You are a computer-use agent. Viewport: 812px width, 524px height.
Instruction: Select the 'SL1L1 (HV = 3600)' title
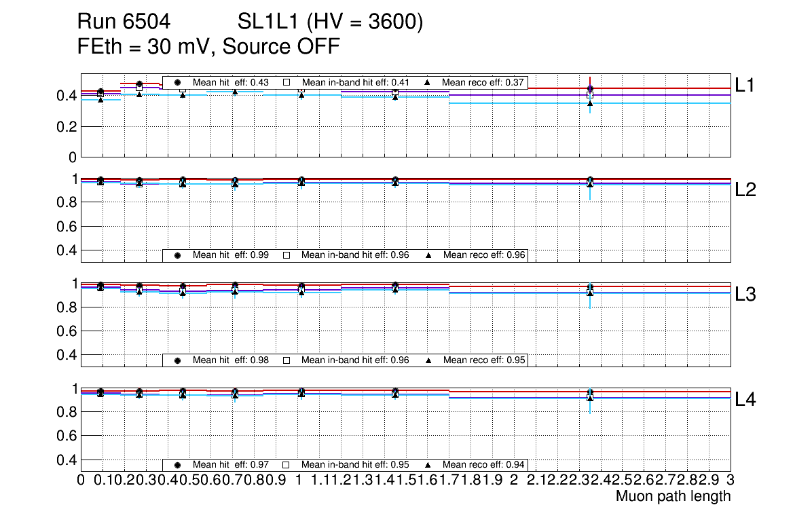(x=331, y=23)
